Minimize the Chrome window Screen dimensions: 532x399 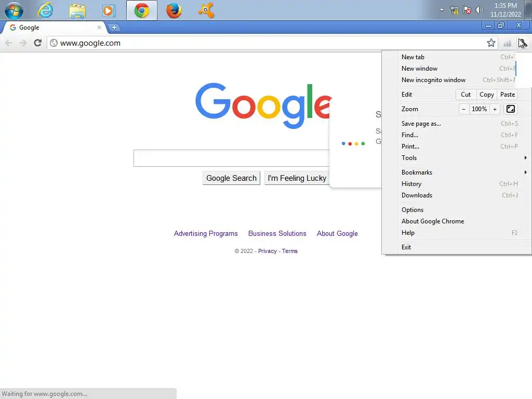(488, 25)
